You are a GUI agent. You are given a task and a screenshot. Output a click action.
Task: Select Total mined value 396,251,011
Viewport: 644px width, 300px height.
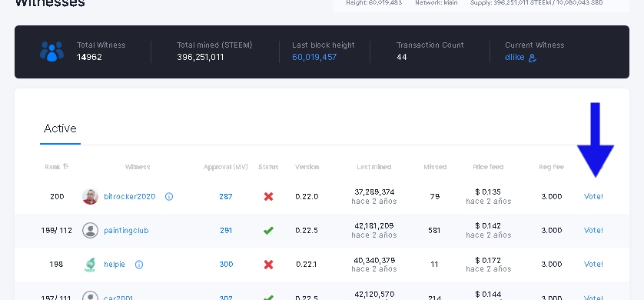click(200, 57)
